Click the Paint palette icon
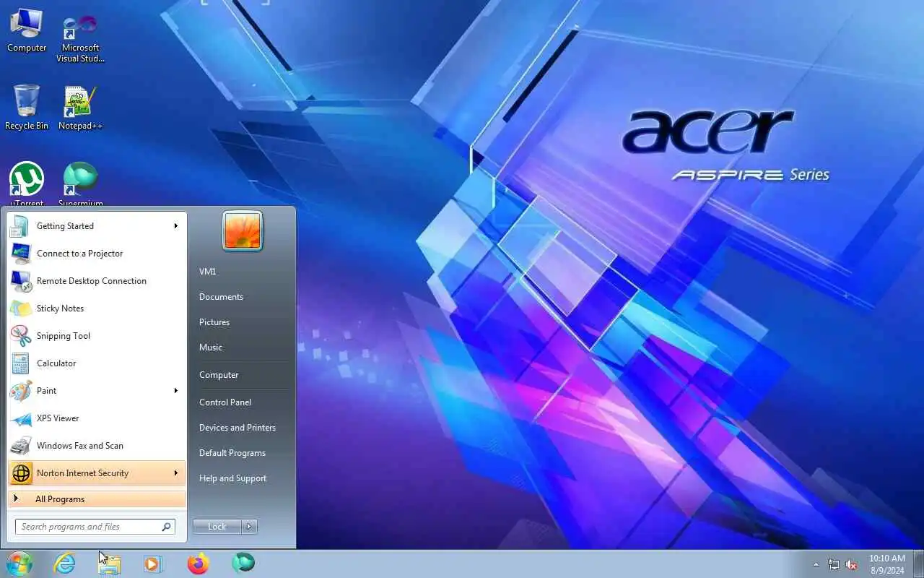Viewport: 924px width, 578px height. click(x=20, y=391)
